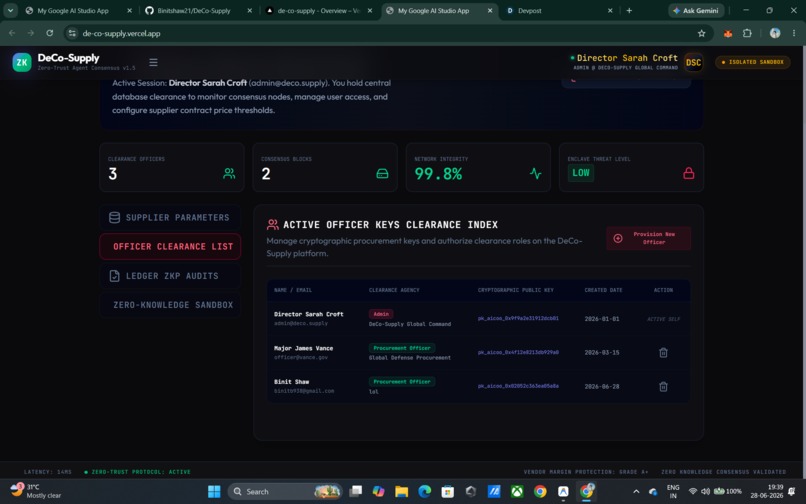Image resolution: width=806 pixels, height=504 pixels.
Task: Click the Clearance Officers users icon
Action: [x=229, y=174]
